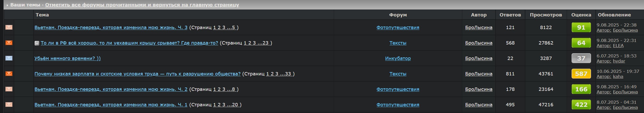The image size is (644, 113).
Task: Sort by Обновление column header
Action: pos(614,15)
